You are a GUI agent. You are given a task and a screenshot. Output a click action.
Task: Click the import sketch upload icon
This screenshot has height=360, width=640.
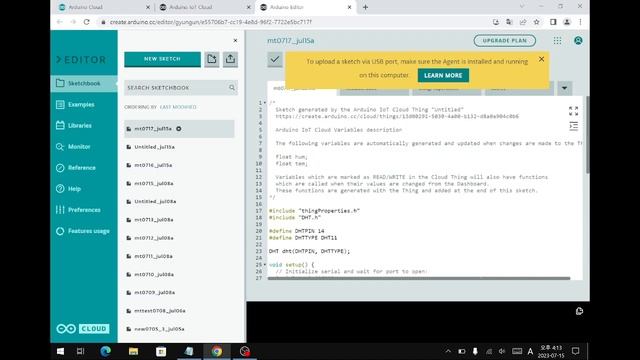(x=230, y=59)
